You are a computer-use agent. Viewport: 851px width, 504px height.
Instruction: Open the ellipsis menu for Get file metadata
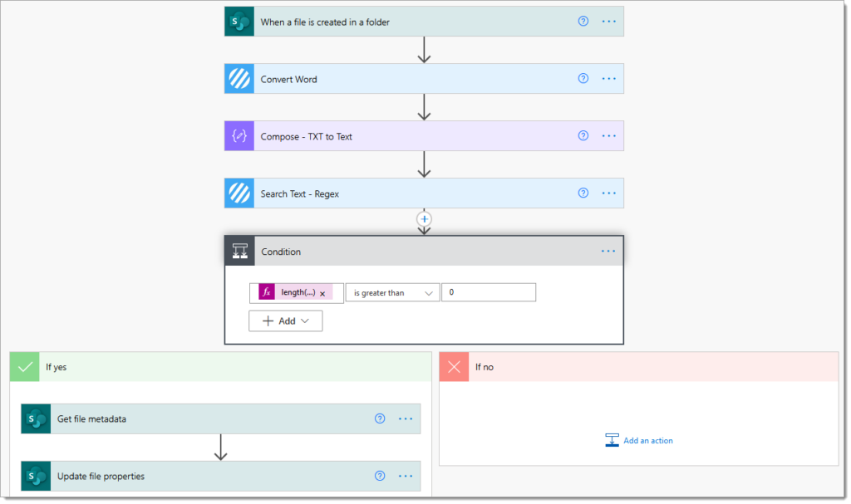point(406,418)
